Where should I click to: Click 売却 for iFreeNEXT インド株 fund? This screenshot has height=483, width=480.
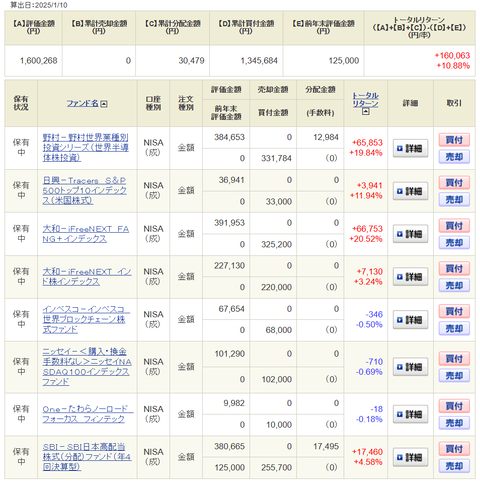454,285
